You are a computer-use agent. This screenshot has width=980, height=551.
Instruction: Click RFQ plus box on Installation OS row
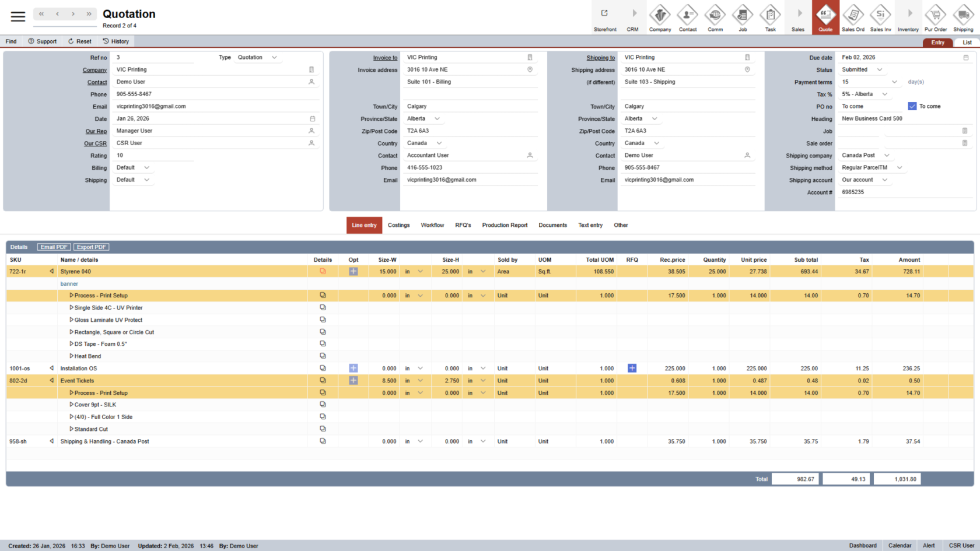(x=632, y=368)
